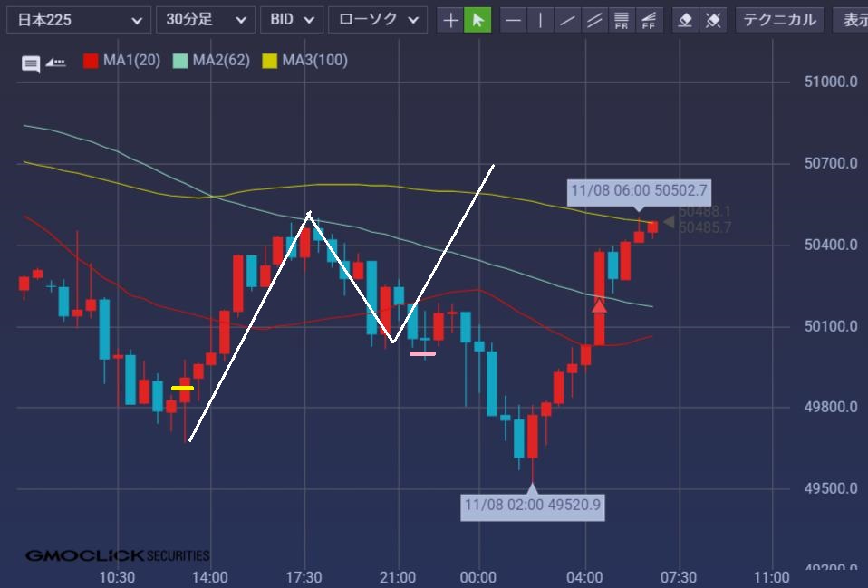Viewport: 868px width, 588px height.
Task: Open the テクニカル indicators menu
Action: (779, 20)
